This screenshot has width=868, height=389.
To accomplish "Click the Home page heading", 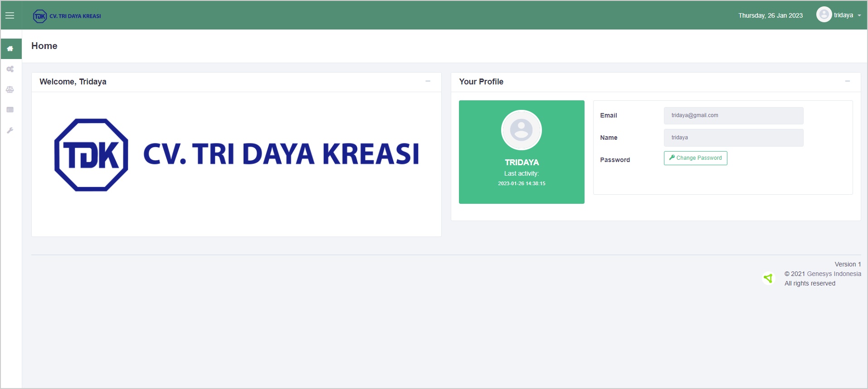I will pos(44,46).
